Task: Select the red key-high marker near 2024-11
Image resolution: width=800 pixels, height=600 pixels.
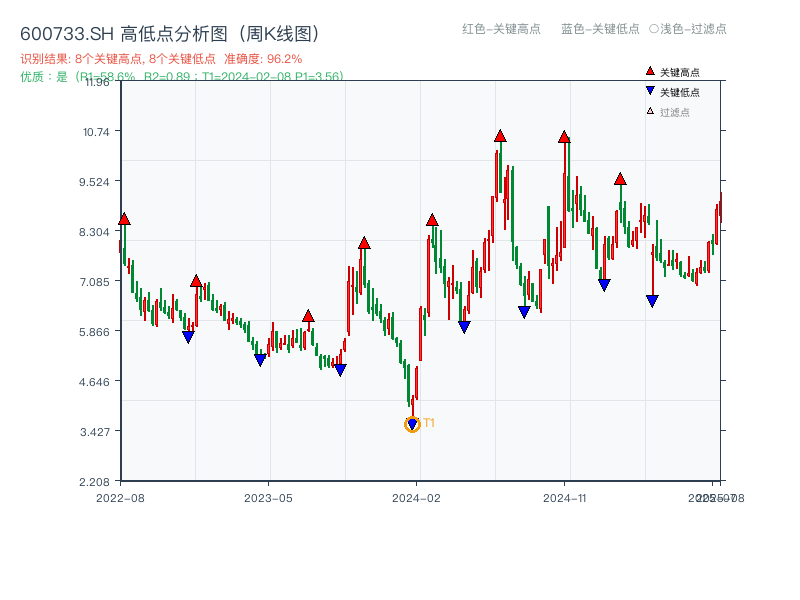Action: pyautogui.click(x=566, y=138)
